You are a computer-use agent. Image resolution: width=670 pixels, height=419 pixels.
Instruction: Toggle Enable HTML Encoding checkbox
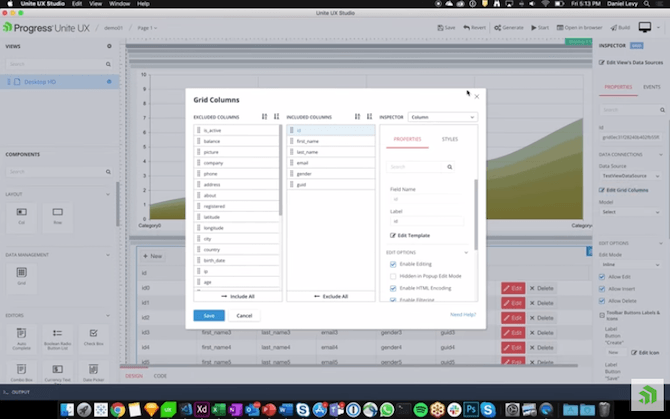(393, 288)
